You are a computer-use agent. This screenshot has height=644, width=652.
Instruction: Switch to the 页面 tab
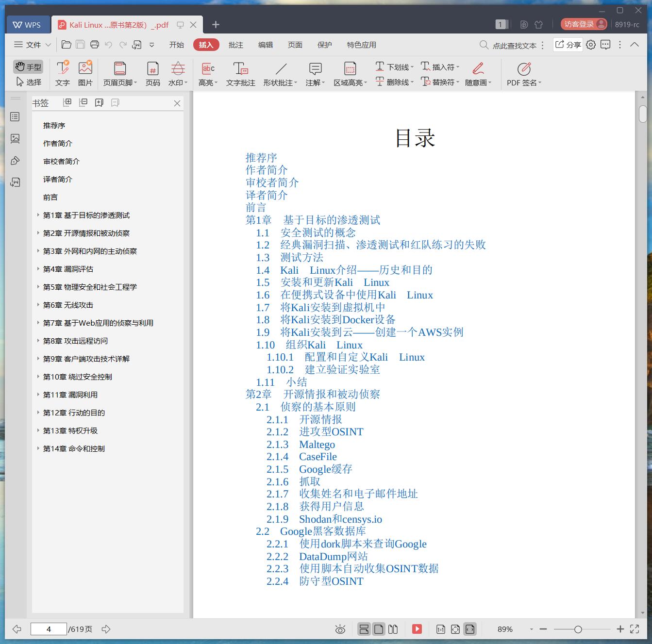pyautogui.click(x=295, y=45)
